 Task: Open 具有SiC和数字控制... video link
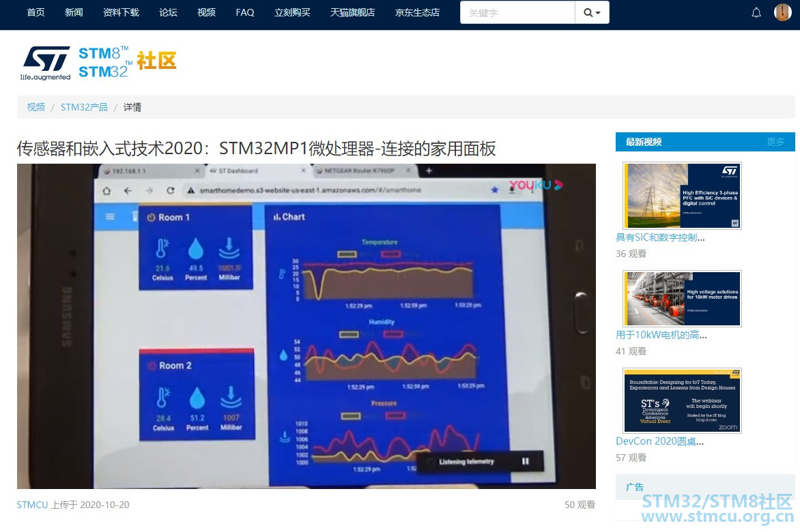point(660,237)
